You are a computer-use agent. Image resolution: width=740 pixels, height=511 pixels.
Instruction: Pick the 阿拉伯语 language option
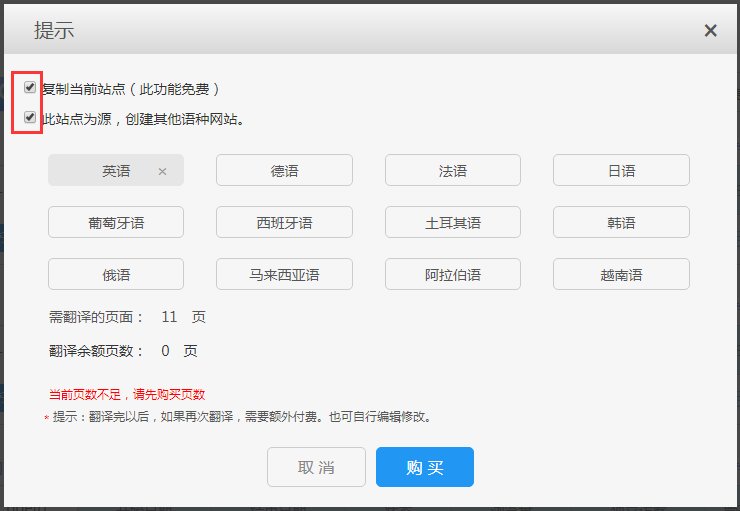click(x=453, y=275)
